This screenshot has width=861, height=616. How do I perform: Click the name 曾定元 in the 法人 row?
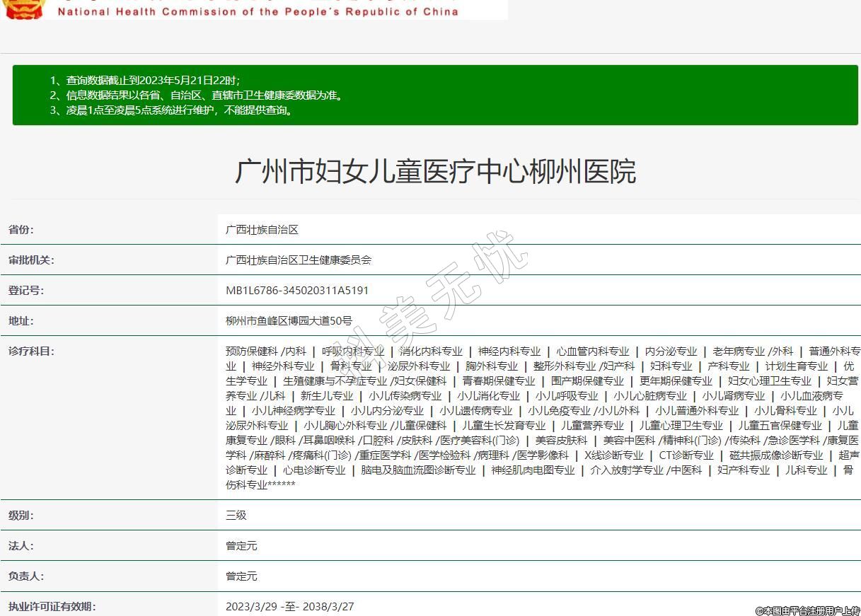(x=241, y=546)
